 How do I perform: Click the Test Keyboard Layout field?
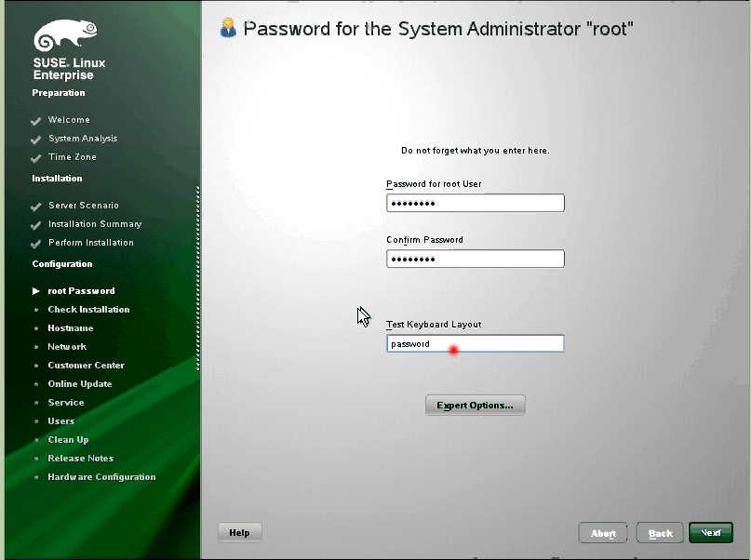(476, 343)
